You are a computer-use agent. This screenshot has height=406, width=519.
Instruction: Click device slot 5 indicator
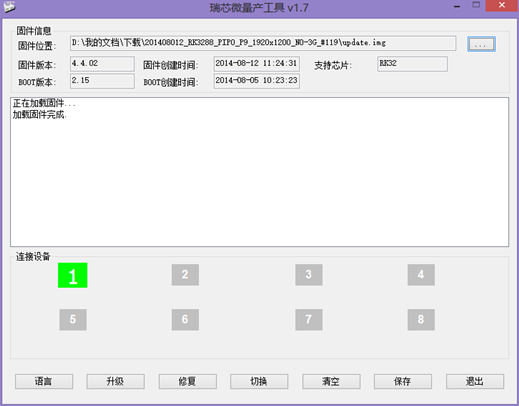73,320
